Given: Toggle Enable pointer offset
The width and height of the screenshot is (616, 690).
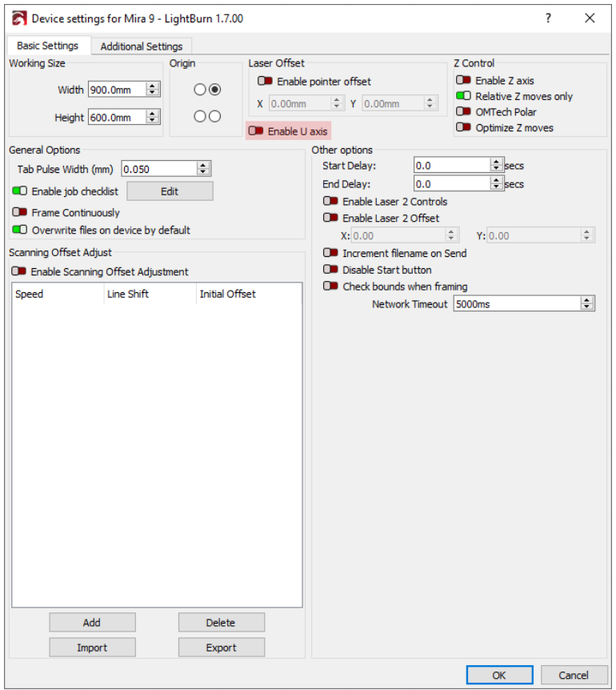Looking at the screenshot, I should (265, 81).
